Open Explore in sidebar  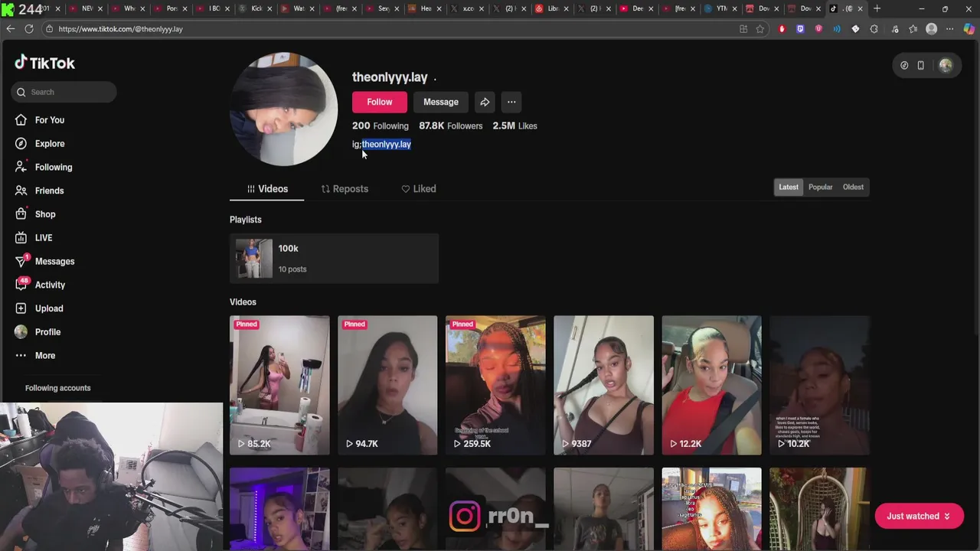tap(49, 144)
